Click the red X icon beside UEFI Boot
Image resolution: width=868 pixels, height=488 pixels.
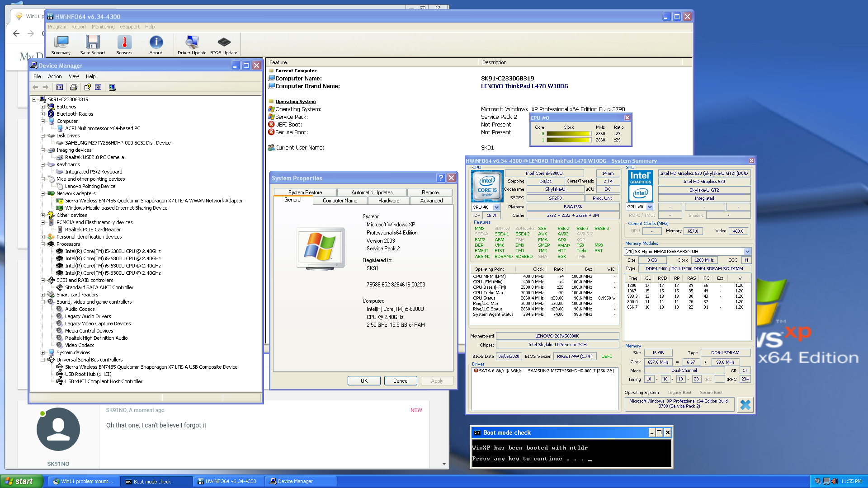click(271, 124)
